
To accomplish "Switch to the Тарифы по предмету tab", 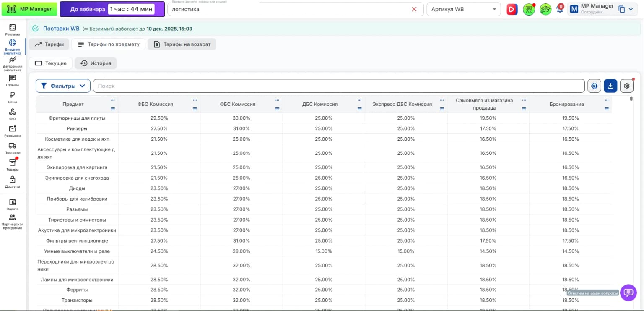I will (108, 44).
